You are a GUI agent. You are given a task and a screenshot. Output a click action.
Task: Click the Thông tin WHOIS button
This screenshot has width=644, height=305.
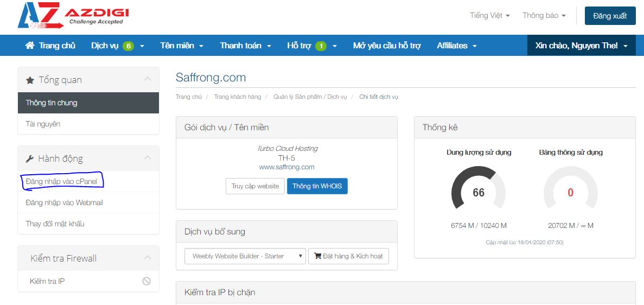(317, 186)
